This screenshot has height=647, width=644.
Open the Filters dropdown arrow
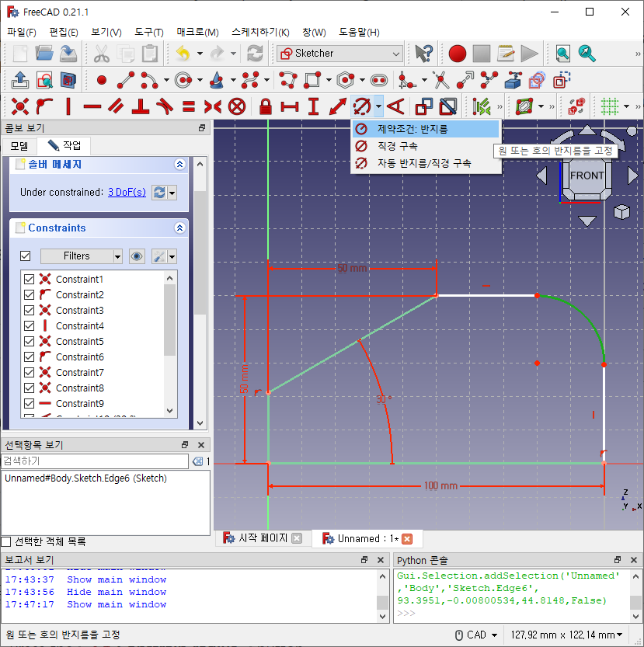pos(117,256)
